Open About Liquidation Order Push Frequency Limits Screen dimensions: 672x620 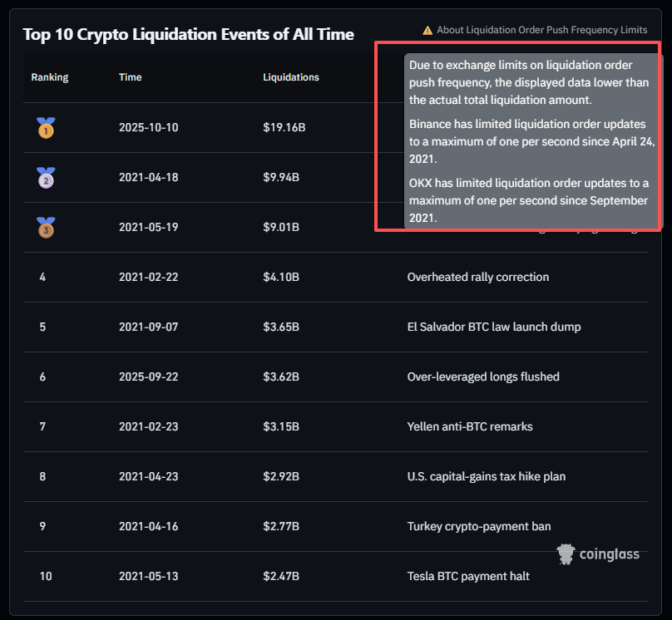541,30
